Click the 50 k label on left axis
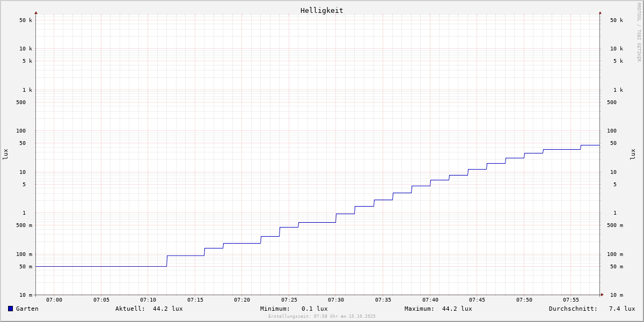The height and width of the screenshot is (322, 644). 26,20
